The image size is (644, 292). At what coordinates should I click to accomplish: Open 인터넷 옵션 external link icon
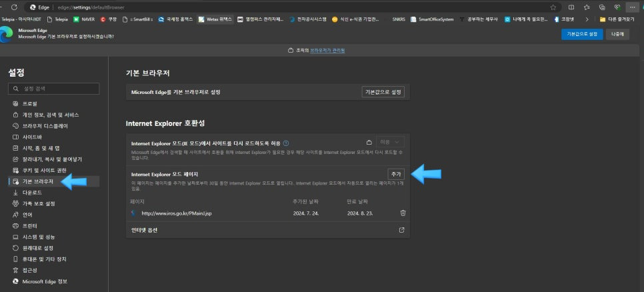[402, 230]
